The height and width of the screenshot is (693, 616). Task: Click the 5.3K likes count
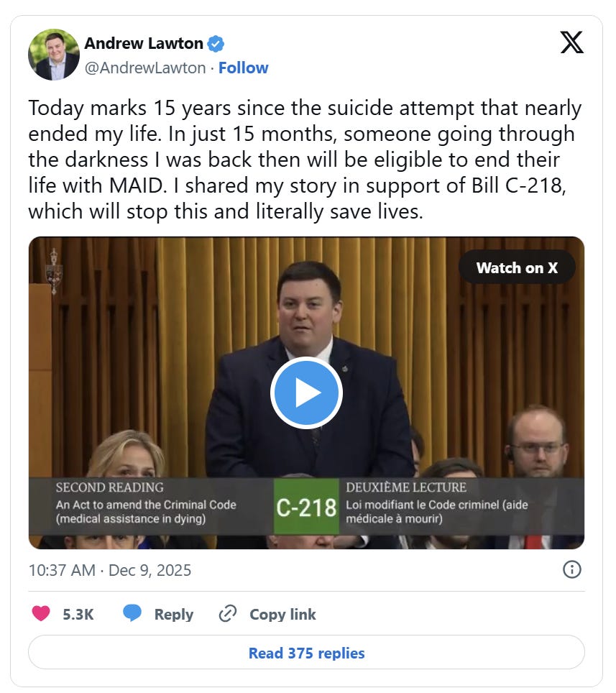tap(78, 615)
